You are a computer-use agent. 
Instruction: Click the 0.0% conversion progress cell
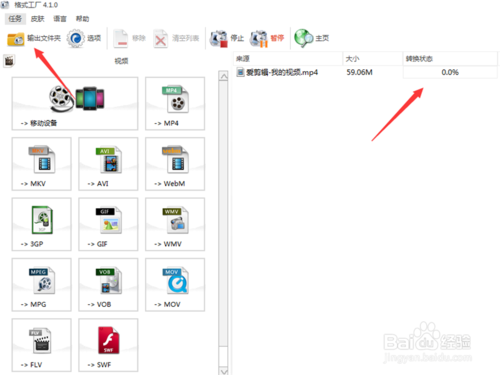450,72
